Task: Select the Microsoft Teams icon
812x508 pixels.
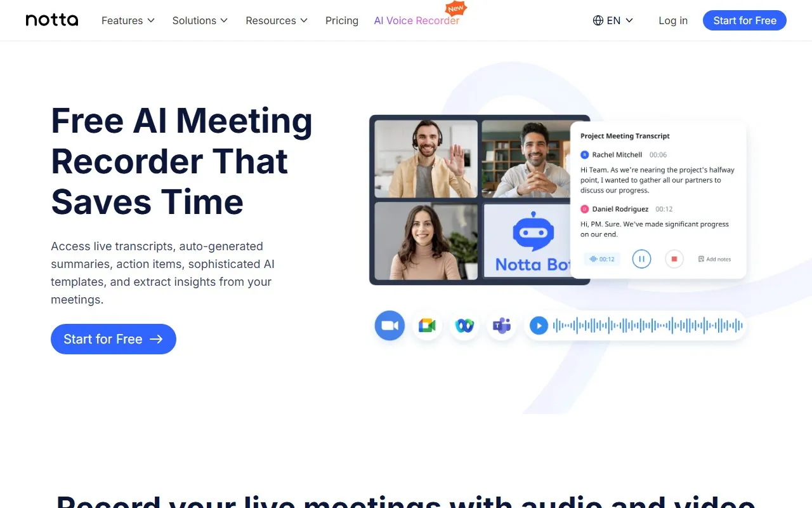Action: [502, 325]
